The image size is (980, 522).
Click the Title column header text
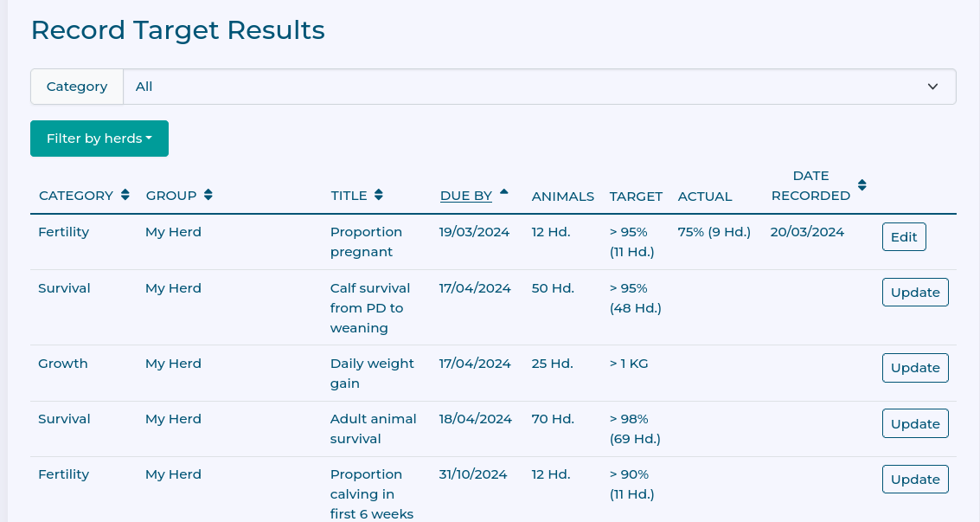coord(349,196)
